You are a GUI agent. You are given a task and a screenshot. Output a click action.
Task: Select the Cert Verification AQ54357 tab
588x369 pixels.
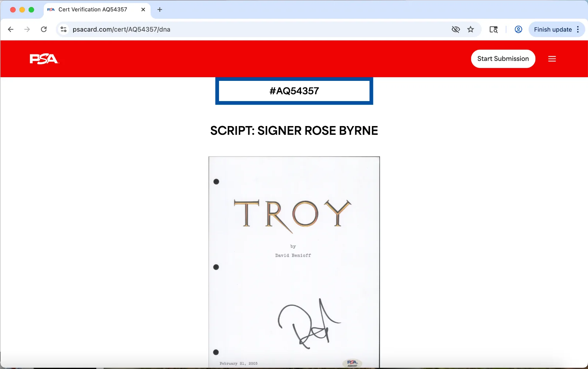tap(97, 10)
